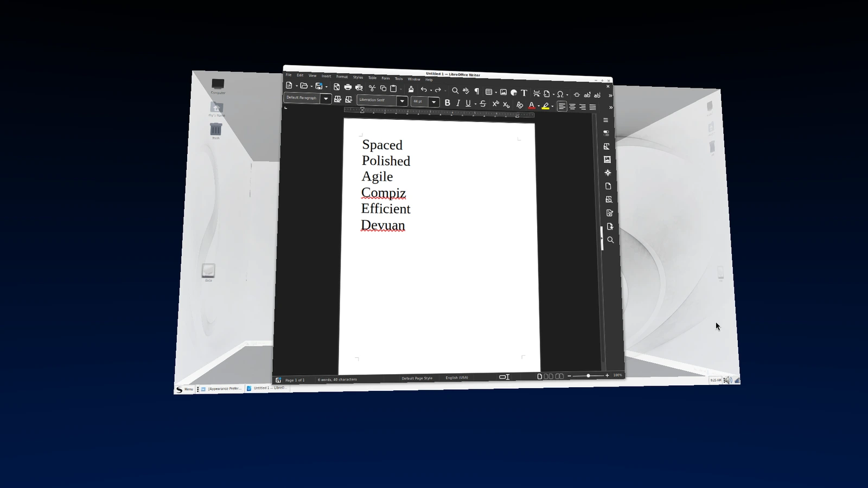Click the Page 1 of 1 status field
Screen dimensions: 868x488
(295, 380)
